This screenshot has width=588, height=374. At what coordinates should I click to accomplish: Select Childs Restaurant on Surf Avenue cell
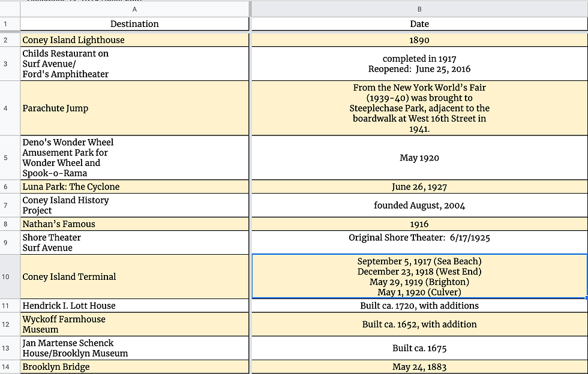134,64
